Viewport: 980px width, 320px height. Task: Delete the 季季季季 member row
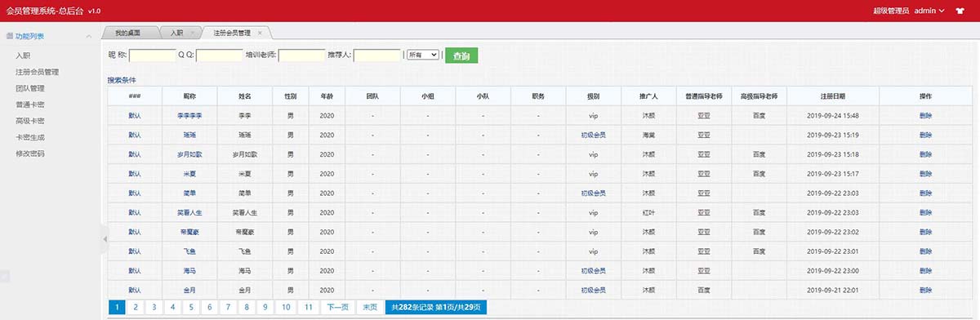tap(924, 115)
